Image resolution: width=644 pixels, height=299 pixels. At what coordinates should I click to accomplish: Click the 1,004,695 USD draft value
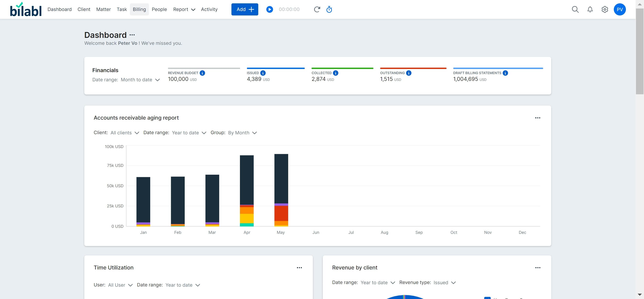tap(470, 79)
